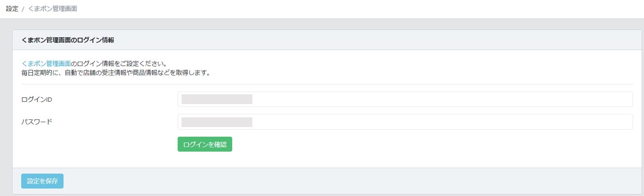Open the blue くまポン管理画面 link in description

click(46, 63)
